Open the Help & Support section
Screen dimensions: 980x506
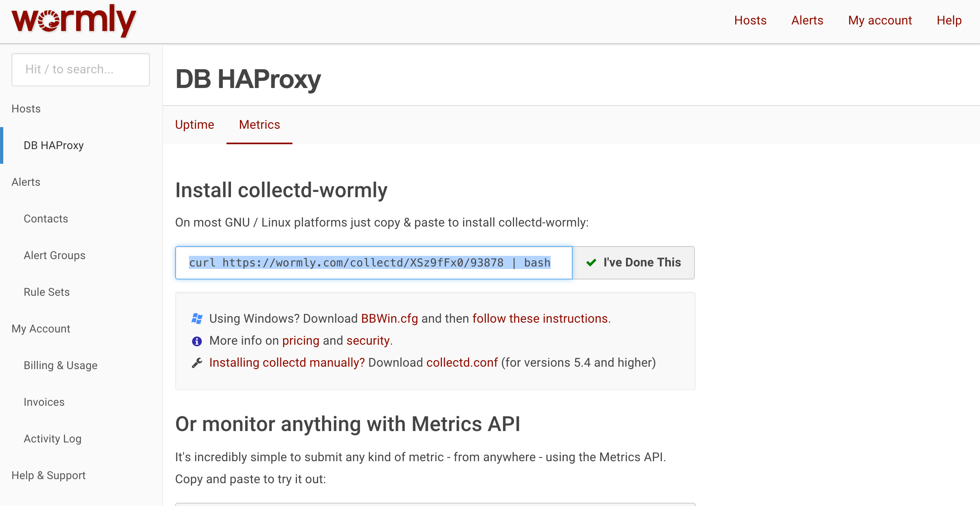tap(48, 475)
